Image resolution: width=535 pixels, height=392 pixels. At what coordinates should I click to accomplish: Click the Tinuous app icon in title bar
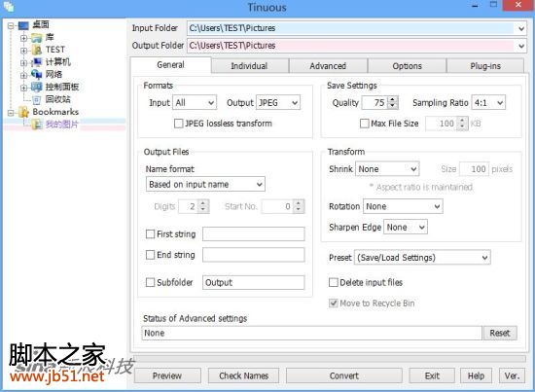[9, 7]
